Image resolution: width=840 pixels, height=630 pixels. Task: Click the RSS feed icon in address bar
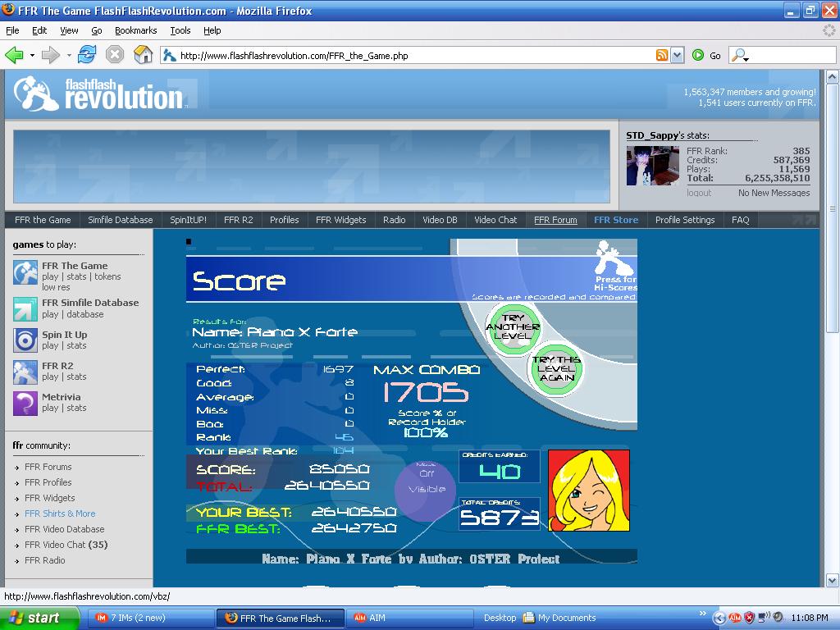click(x=662, y=55)
